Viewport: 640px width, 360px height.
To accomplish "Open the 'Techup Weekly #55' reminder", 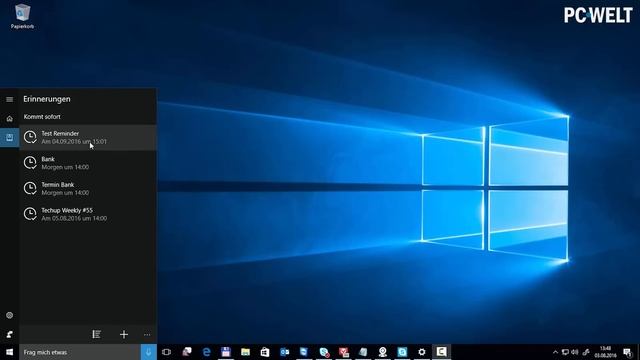I will (x=88, y=214).
